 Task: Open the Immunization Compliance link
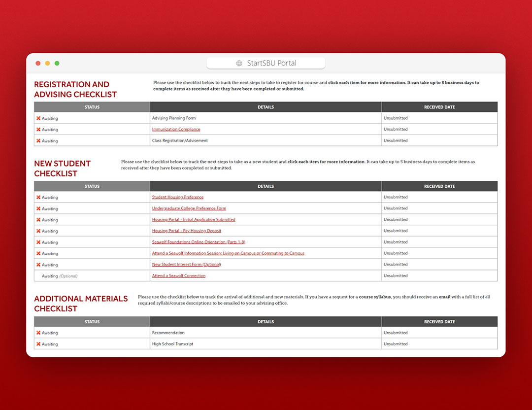click(x=176, y=129)
